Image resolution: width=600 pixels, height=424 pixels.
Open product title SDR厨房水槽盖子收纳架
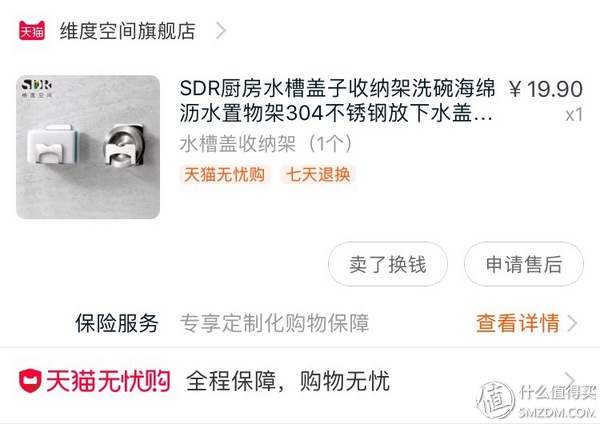[x=337, y=101]
